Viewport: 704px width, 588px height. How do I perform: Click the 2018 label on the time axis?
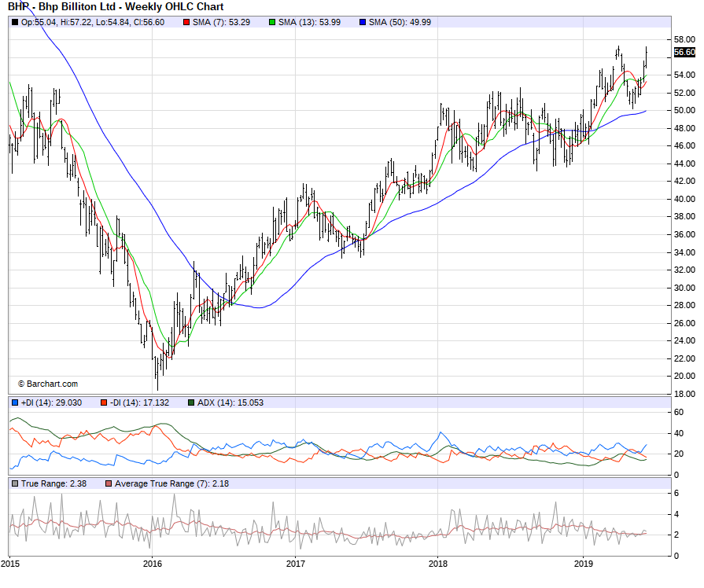click(439, 564)
